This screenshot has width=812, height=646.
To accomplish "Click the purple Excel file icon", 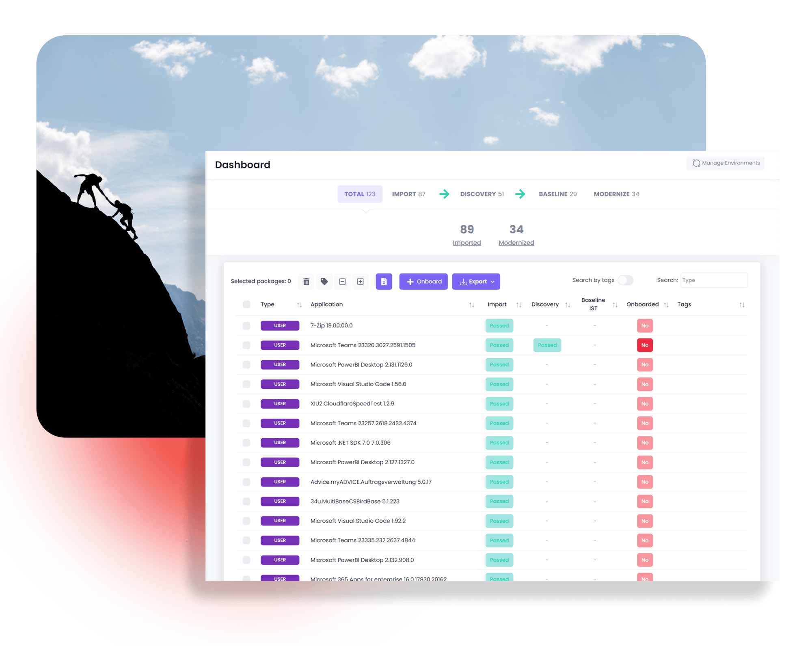I will [384, 281].
